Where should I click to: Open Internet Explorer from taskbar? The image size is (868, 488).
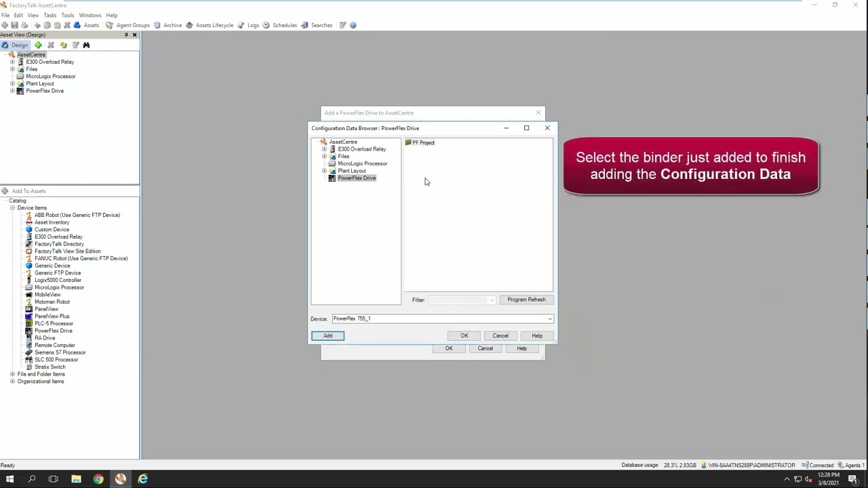tap(142, 479)
